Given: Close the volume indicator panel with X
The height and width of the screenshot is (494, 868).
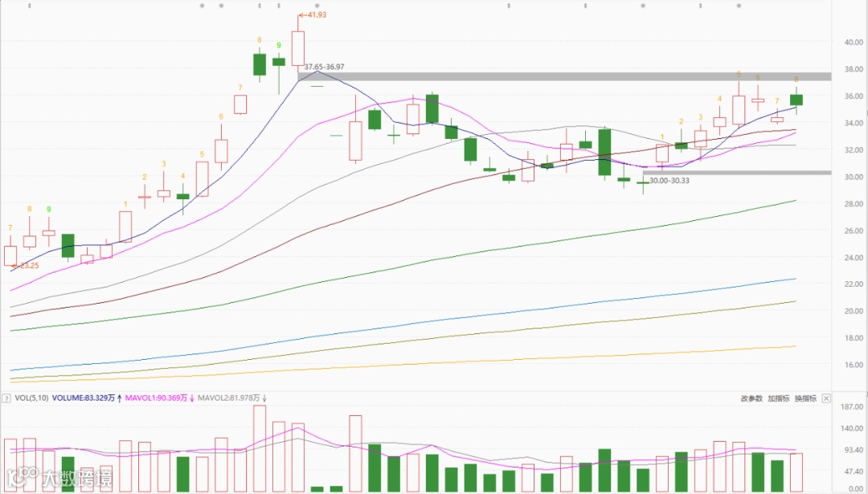Looking at the screenshot, I should click(x=826, y=398).
